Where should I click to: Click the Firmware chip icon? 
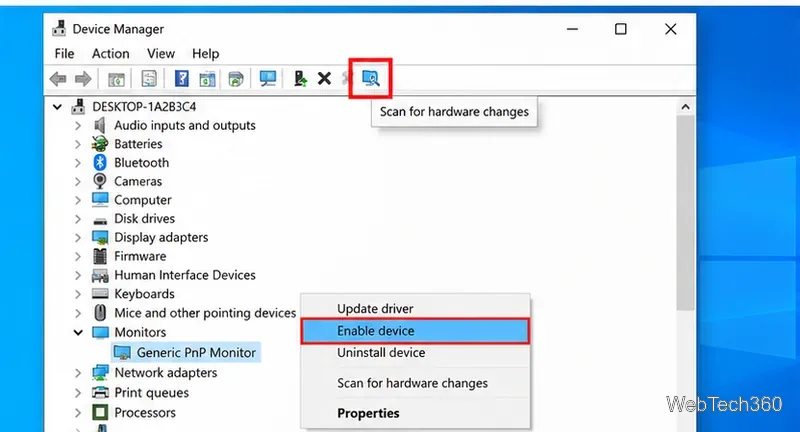click(100, 256)
